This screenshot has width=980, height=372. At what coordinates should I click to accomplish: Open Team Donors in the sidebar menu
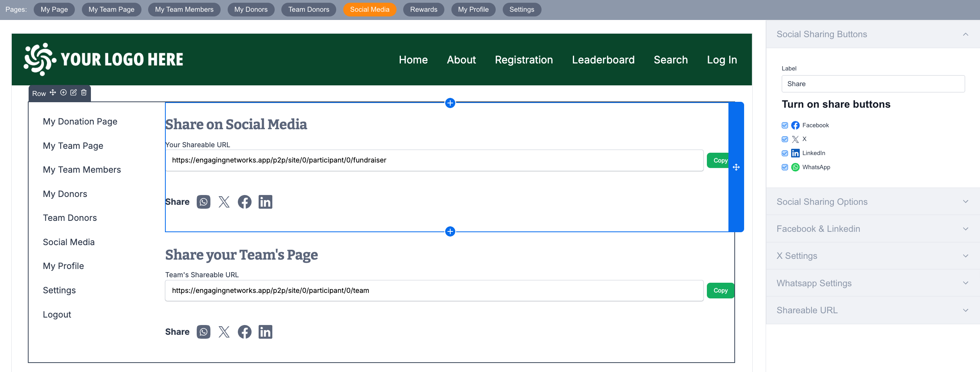pyautogui.click(x=70, y=218)
